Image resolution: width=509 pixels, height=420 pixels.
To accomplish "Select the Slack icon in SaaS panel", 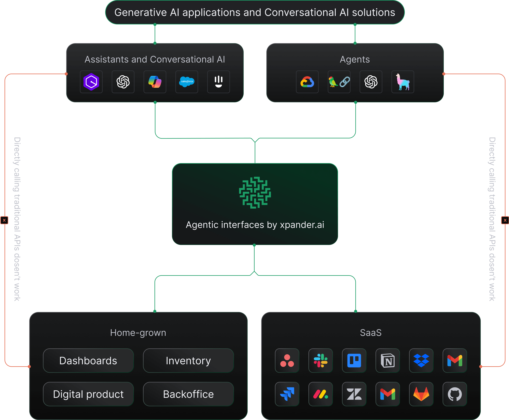I will pos(321,361).
